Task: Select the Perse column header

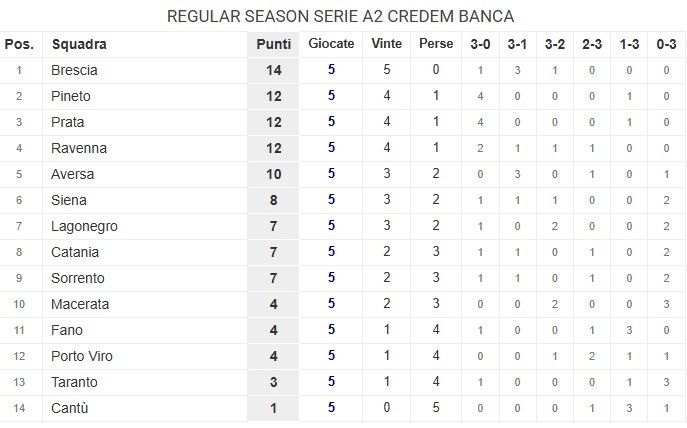Action: pyautogui.click(x=436, y=44)
